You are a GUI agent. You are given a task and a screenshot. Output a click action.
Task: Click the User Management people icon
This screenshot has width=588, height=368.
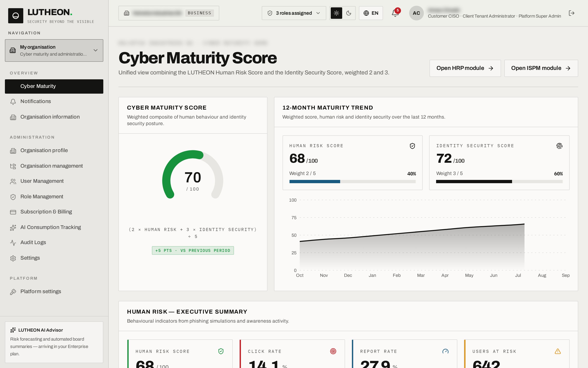(x=13, y=181)
